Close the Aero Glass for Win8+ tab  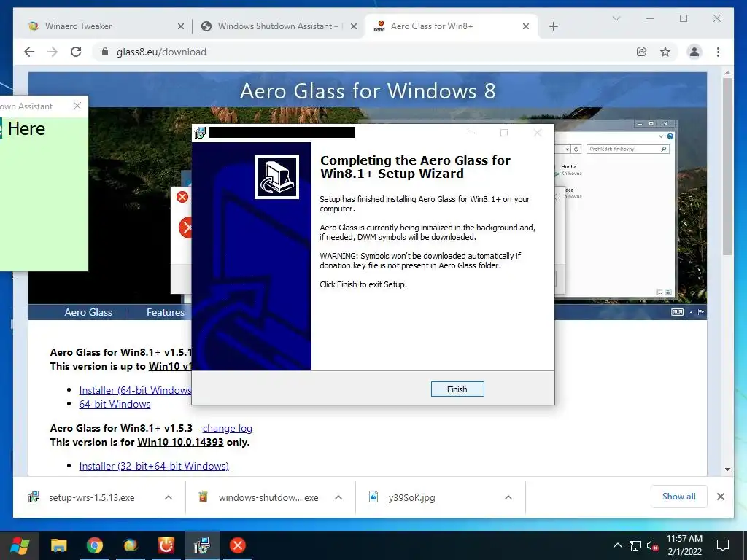[526, 27]
